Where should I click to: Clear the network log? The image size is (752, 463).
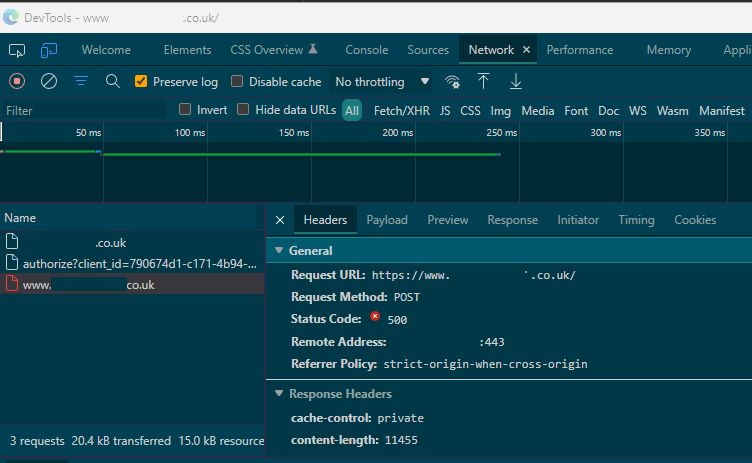pos(48,82)
